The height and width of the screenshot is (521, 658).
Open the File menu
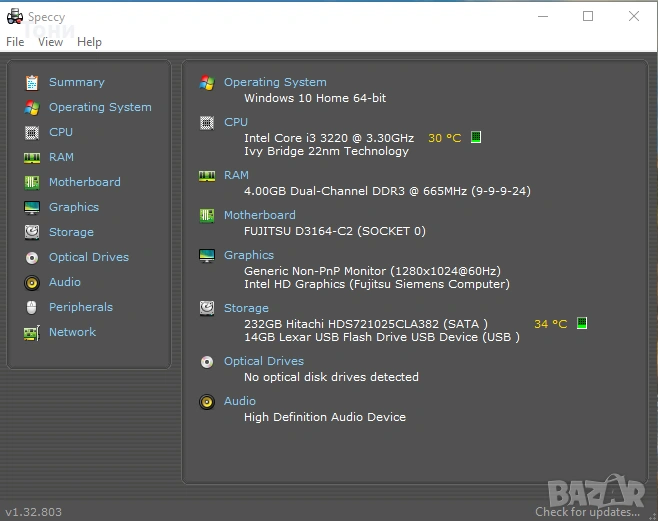point(15,42)
